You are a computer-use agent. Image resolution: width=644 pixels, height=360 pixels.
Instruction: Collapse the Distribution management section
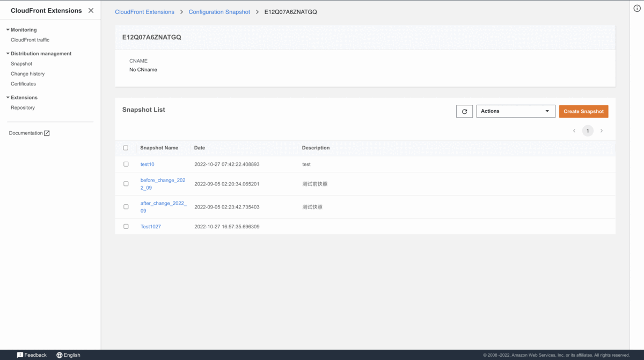(x=8, y=54)
